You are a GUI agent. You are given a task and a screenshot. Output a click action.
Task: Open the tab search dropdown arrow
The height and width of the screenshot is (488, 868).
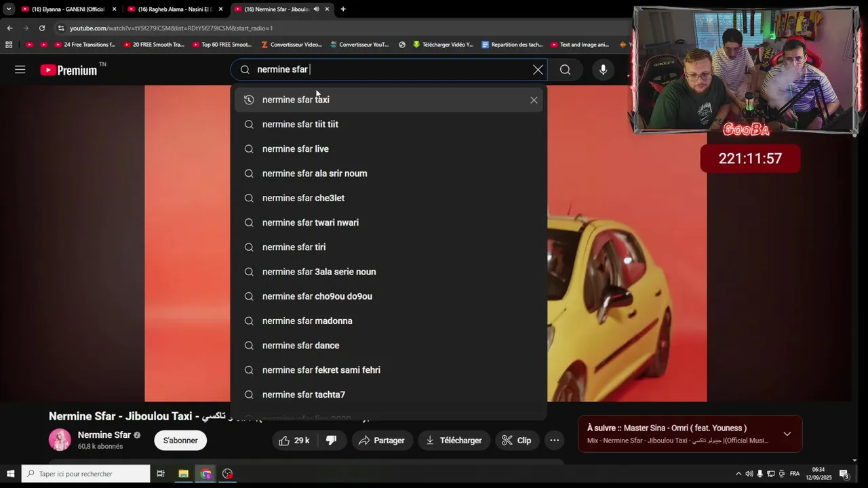(x=9, y=9)
